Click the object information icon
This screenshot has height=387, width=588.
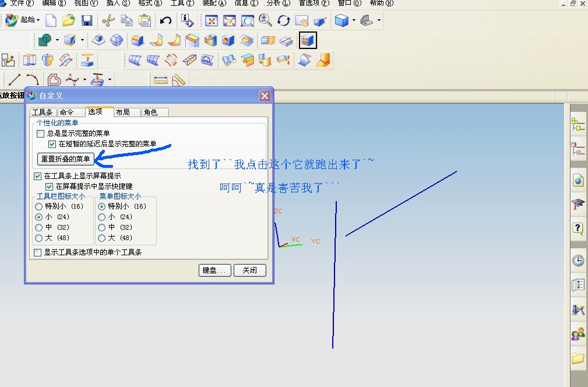click(187, 20)
